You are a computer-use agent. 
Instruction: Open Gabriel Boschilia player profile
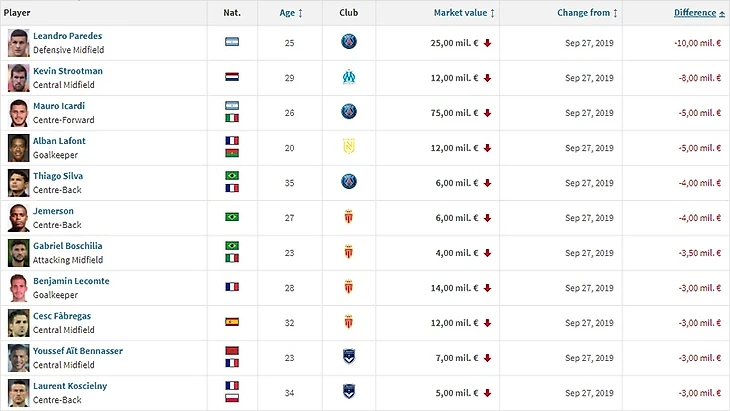(67, 246)
